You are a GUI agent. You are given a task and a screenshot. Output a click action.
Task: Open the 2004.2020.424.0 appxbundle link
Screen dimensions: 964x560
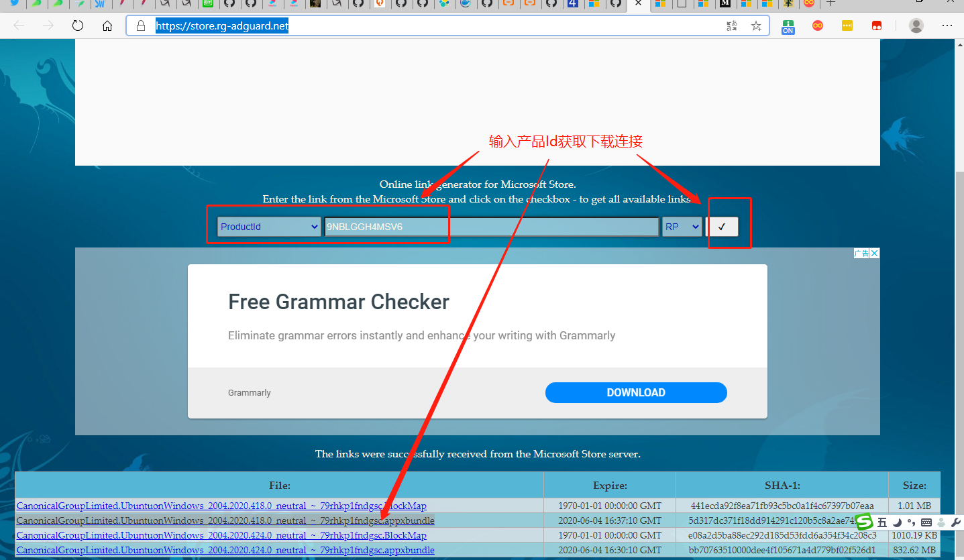click(225, 550)
